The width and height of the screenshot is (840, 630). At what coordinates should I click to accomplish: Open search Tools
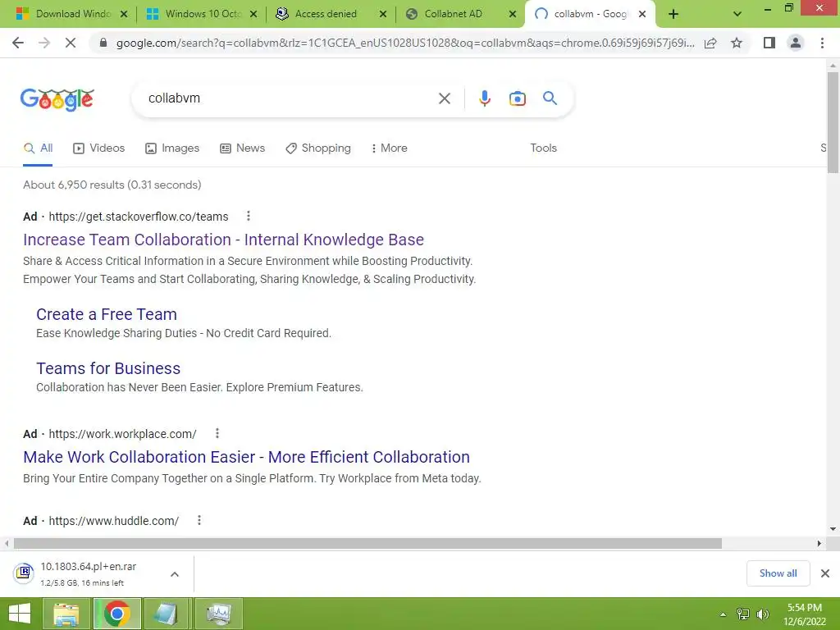pyautogui.click(x=543, y=148)
